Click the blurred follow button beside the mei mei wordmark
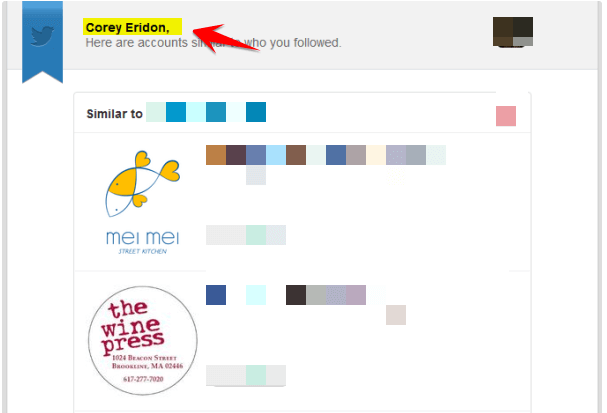Viewport: 607px width, 413px height. pyautogui.click(x=246, y=235)
